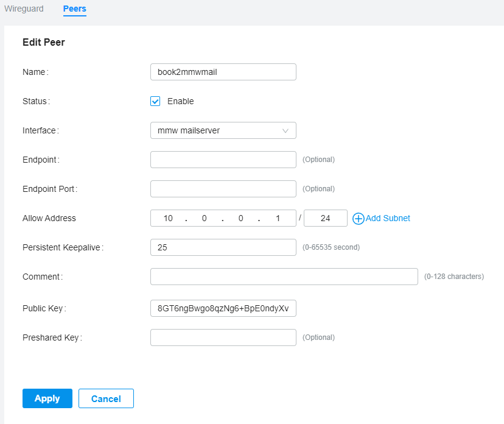Select the Endpoint Port input field

[x=223, y=189]
